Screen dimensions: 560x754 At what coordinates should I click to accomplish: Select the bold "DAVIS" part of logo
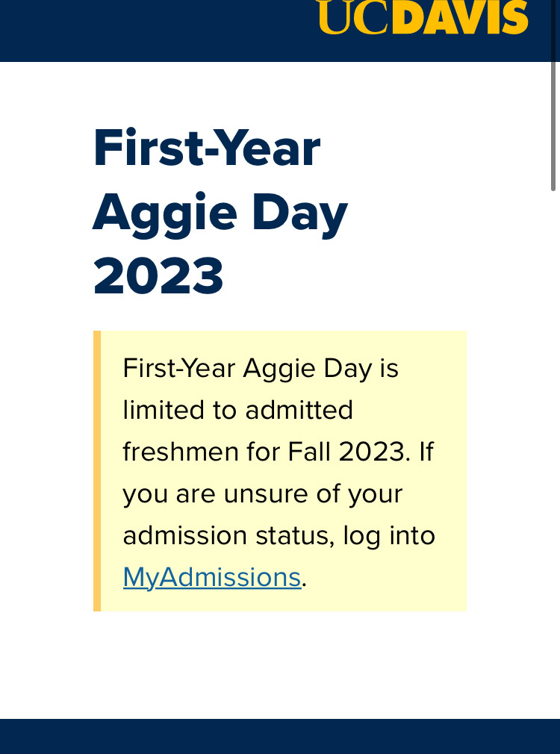tap(460, 16)
